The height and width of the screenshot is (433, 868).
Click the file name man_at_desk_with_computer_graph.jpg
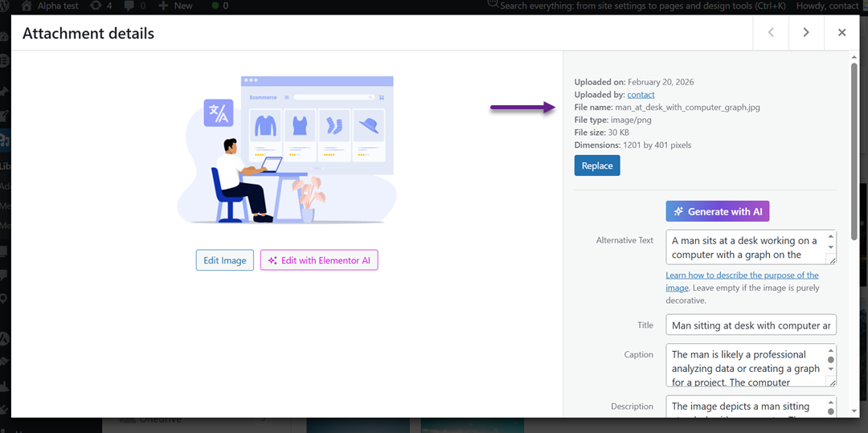coord(687,108)
